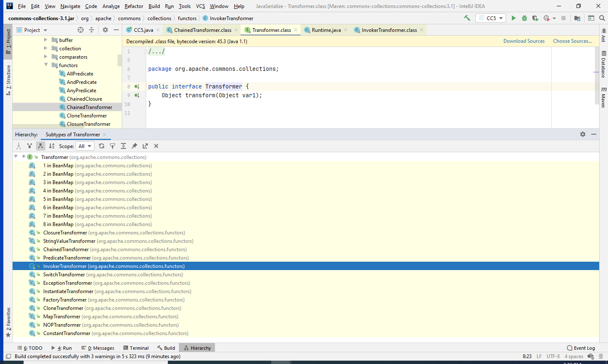
Task: Expand the comparators package folder
Action: 46,57
